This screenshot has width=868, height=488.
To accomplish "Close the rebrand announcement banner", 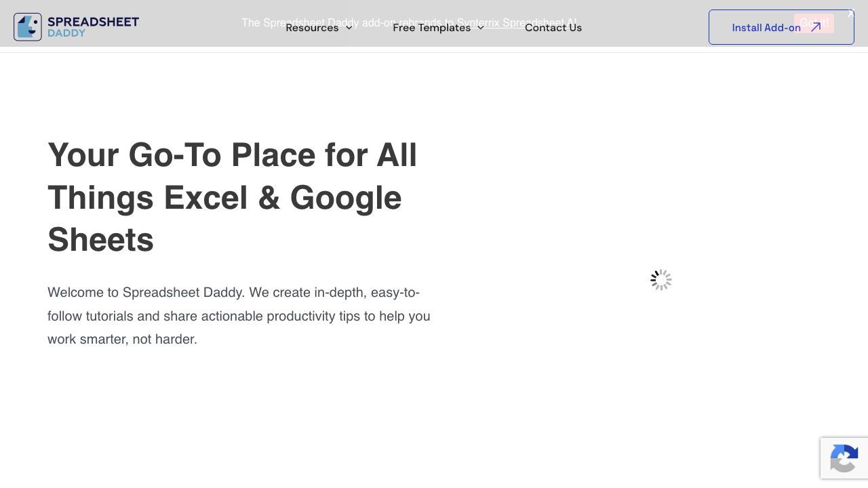I will click(x=850, y=14).
